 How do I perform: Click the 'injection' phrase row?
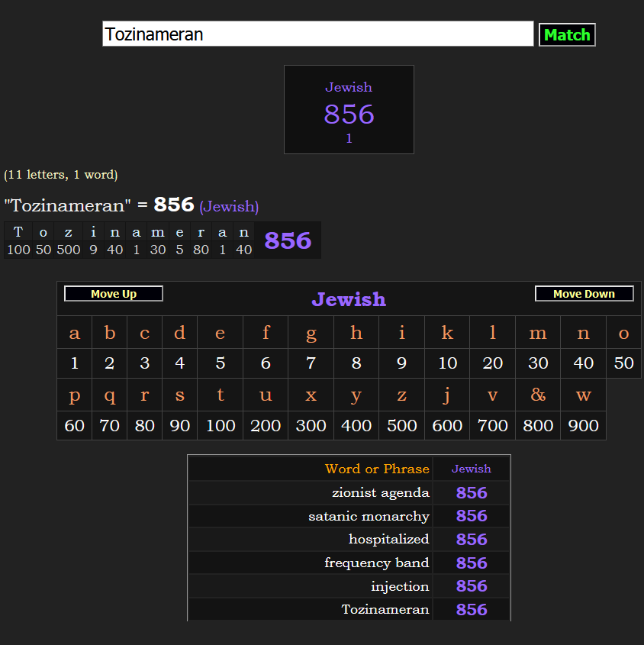[349, 586]
